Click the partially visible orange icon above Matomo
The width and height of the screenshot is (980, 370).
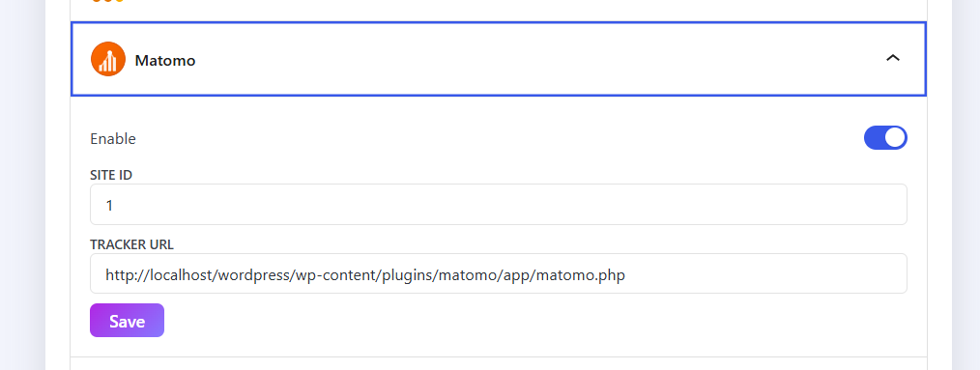108,1
